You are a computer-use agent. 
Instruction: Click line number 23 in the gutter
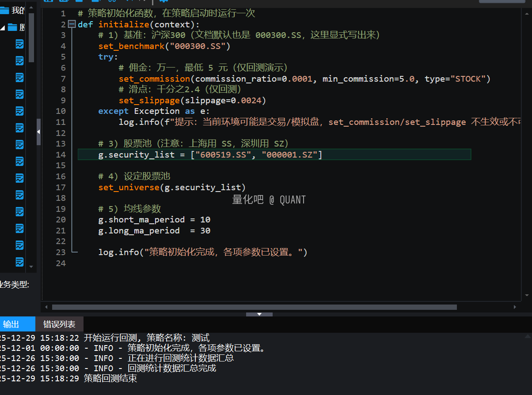pos(61,252)
